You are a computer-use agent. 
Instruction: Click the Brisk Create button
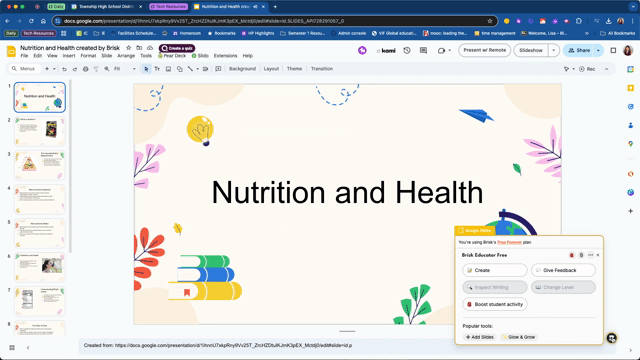pos(495,270)
